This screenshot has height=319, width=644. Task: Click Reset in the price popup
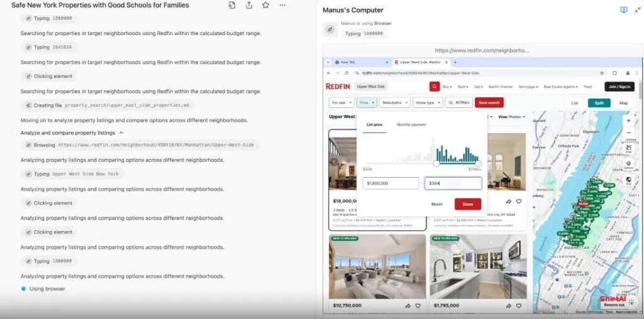coord(436,204)
